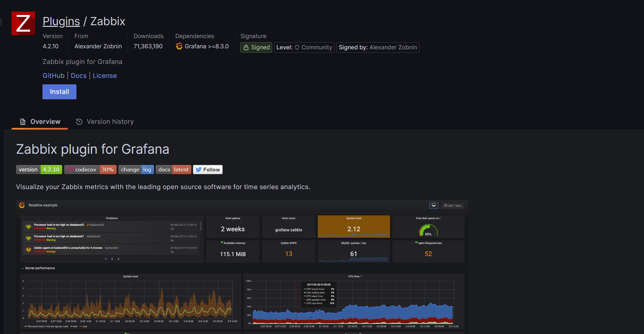Click the Signed by Alexander Zobnin badge
The height and width of the screenshot is (334, 644).
tap(378, 47)
